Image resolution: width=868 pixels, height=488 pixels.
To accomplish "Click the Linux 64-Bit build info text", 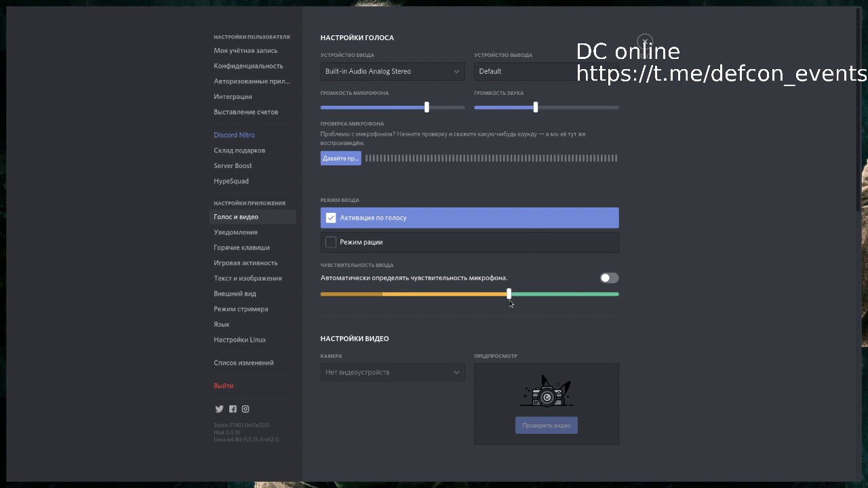I will pyautogui.click(x=246, y=439).
